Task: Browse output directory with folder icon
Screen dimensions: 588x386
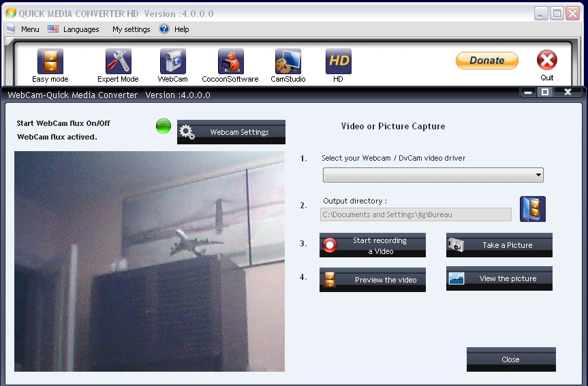Action: pyautogui.click(x=533, y=209)
